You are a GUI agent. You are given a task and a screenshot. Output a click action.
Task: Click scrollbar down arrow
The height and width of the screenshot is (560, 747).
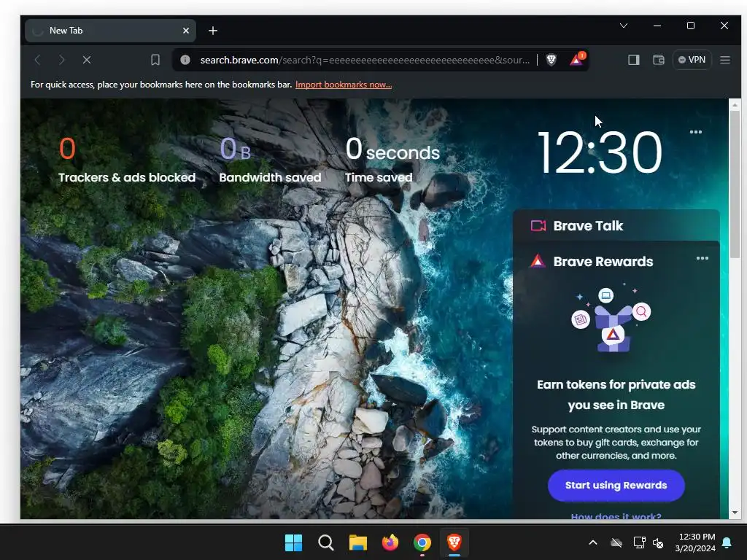click(x=735, y=513)
